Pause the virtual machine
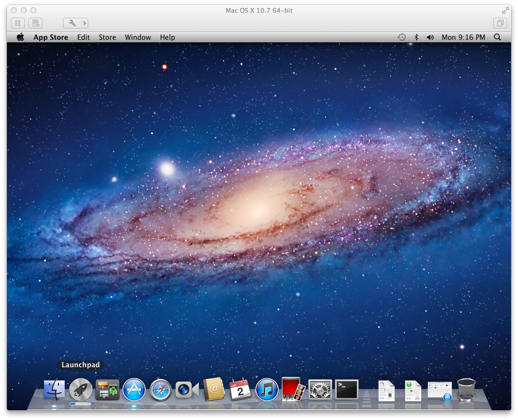This screenshot has height=420, width=518. pyautogui.click(x=18, y=23)
